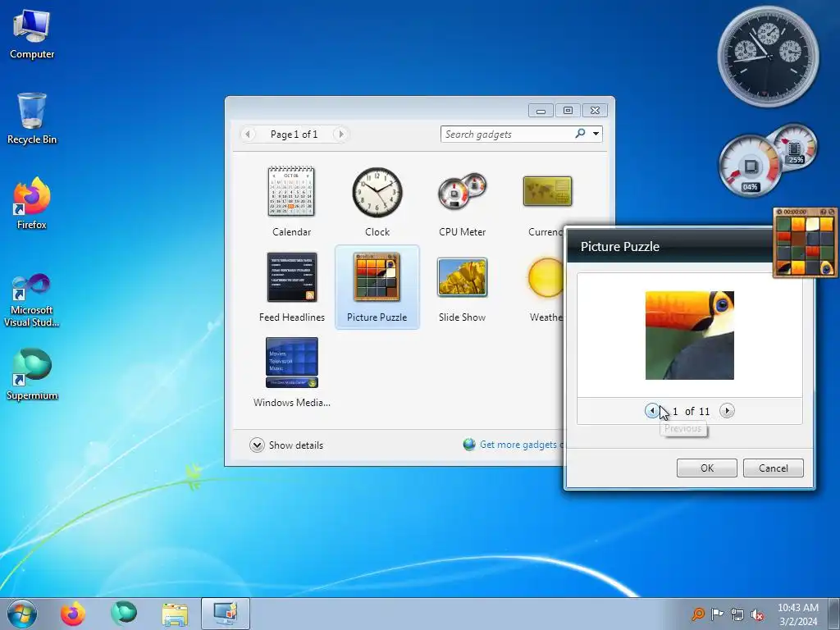Click the Search gadgets input field
This screenshot has height=630, width=840.
[507, 134]
